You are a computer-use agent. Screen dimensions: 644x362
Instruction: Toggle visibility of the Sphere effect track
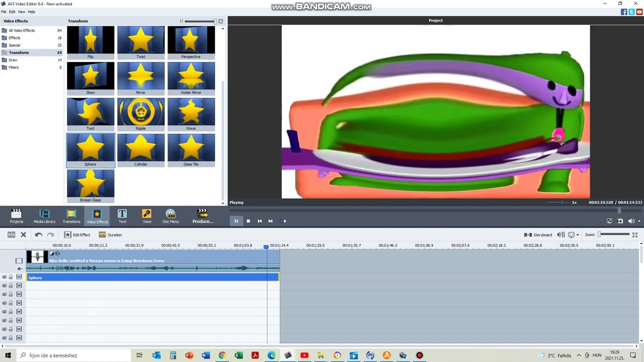tap(5, 277)
